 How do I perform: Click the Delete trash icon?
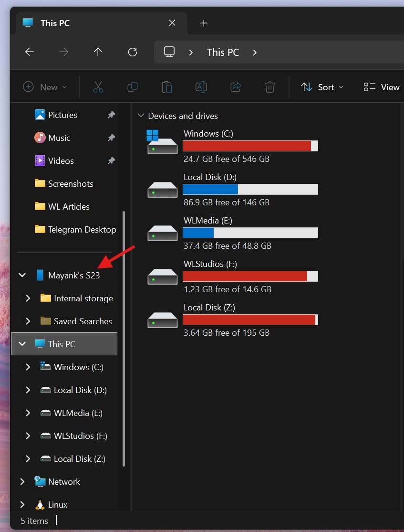coord(269,87)
